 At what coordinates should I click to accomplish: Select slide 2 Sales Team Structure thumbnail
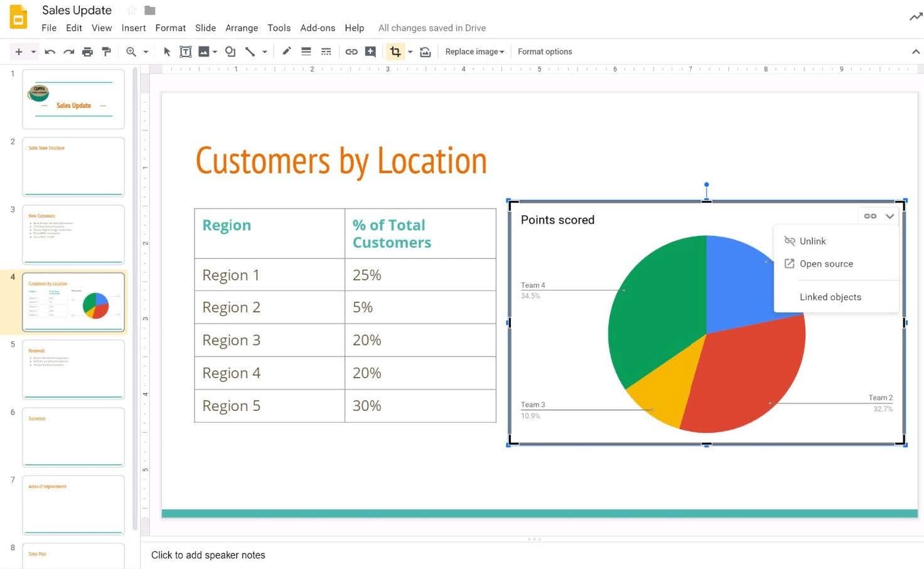pos(73,167)
